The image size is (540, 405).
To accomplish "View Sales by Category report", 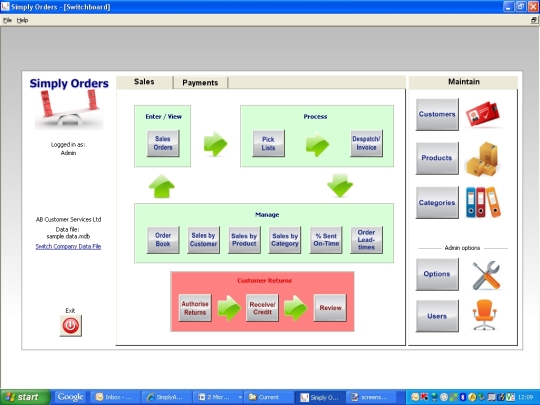I will click(x=285, y=240).
